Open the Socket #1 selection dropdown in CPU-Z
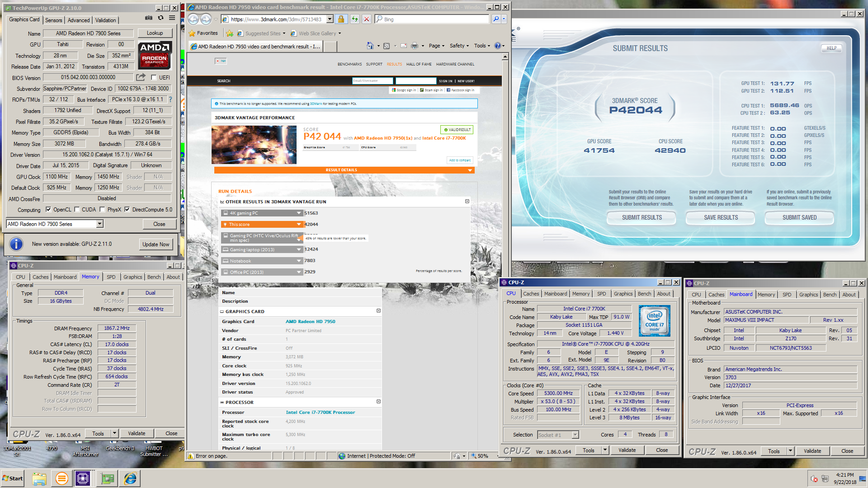This screenshot has width=868, height=488. pos(575,435)
